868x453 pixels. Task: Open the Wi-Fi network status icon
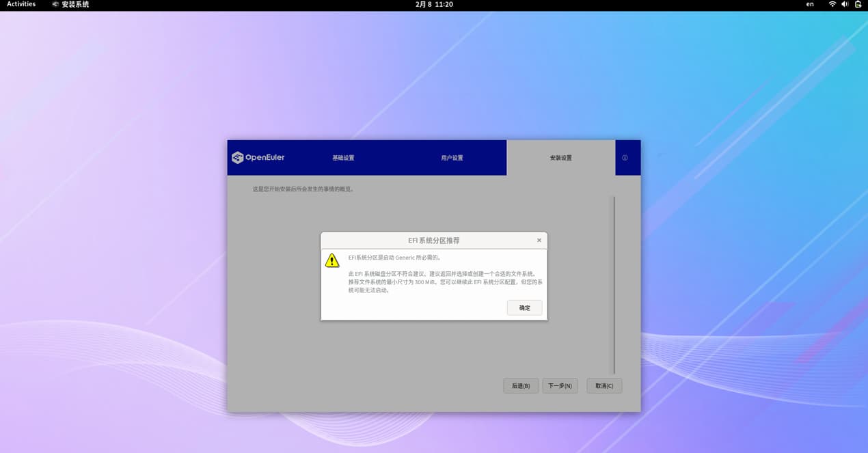click(x=832, y=4)
